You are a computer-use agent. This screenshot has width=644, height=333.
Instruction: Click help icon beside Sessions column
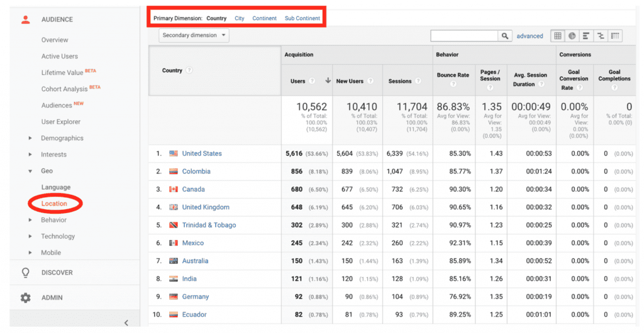pos(418,81)
